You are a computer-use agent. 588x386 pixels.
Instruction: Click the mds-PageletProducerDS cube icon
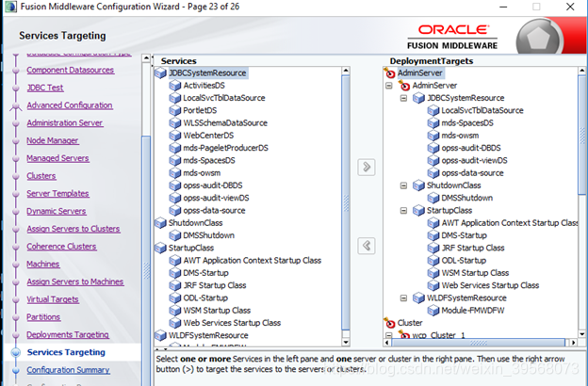(175, 148)
